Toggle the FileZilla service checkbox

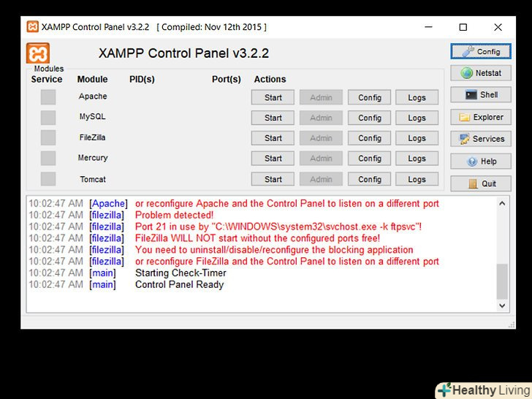tap(48, 137)
